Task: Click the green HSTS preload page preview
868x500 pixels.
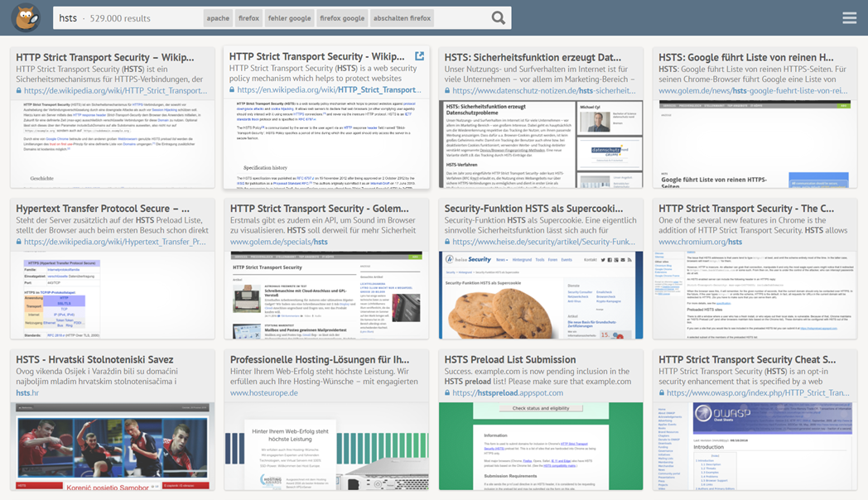Action: point(541,446)
